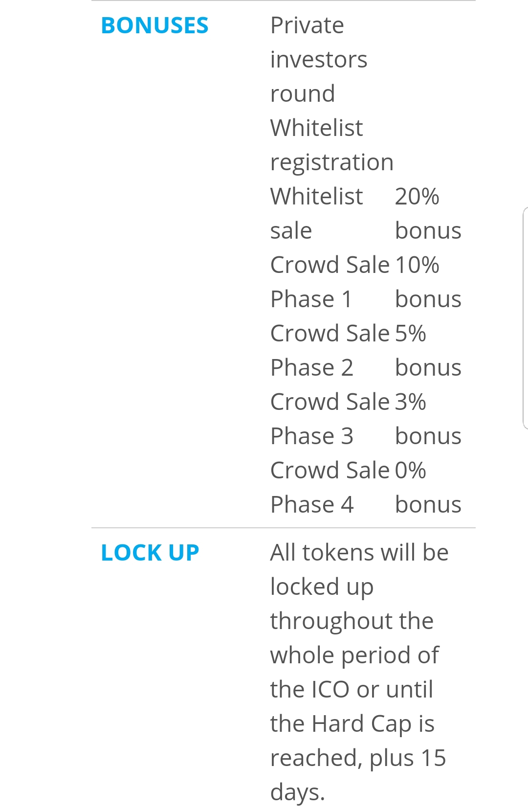Click the '20% bonus' value
Image resolution: width=528 pixels, height=812 pixels.
pos(428,213)
